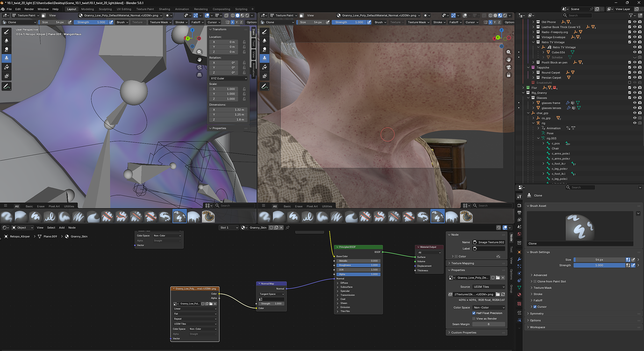Click the Erase brush category in right asset shelf

[x=299, y=206]
